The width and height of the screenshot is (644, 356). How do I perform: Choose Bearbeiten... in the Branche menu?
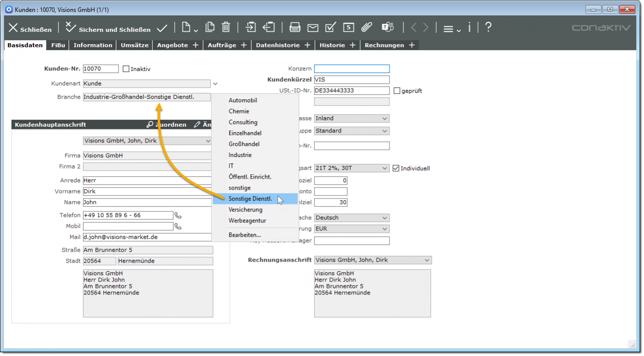coord(244,235)
